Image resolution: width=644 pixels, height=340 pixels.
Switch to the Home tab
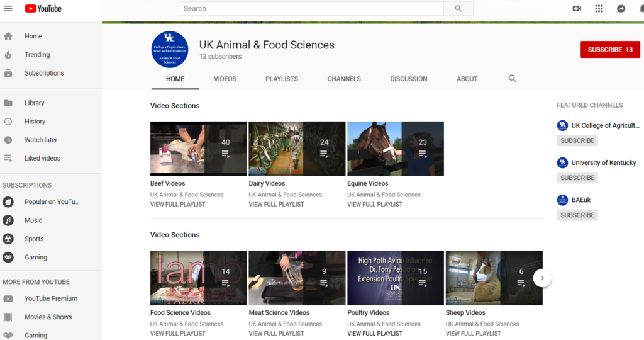[x=175, y=79]
